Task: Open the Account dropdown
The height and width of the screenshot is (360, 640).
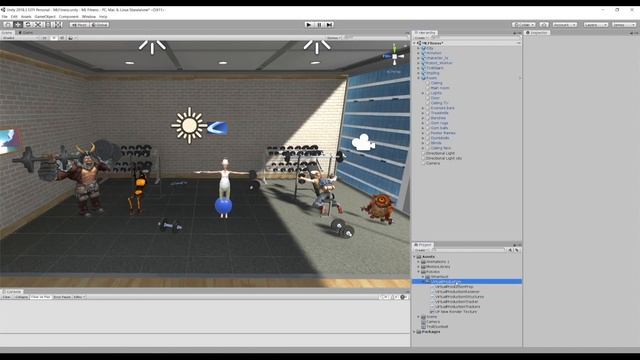Action: 564,25
